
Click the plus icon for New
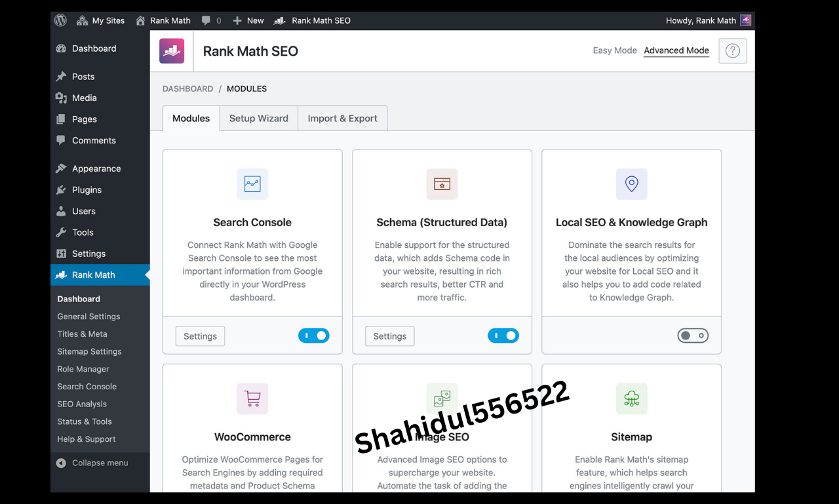pos(237,20)
